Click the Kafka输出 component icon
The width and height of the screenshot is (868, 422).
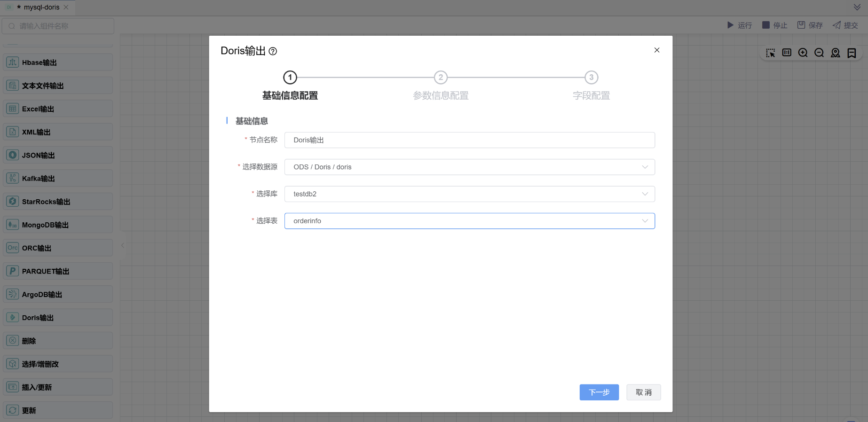13,178
